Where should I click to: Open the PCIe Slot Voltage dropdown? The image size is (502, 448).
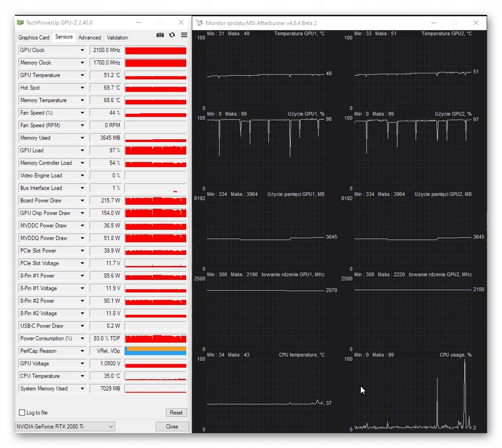[82, 263]
